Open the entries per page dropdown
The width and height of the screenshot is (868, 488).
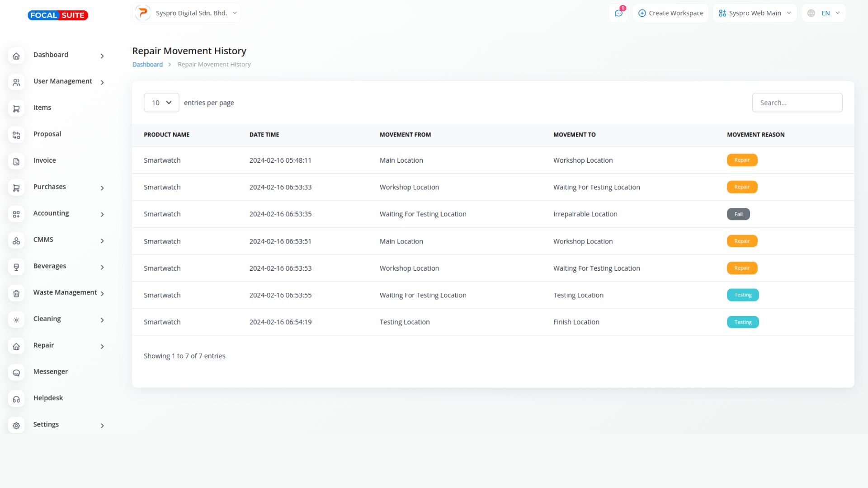tap(161, 103)
